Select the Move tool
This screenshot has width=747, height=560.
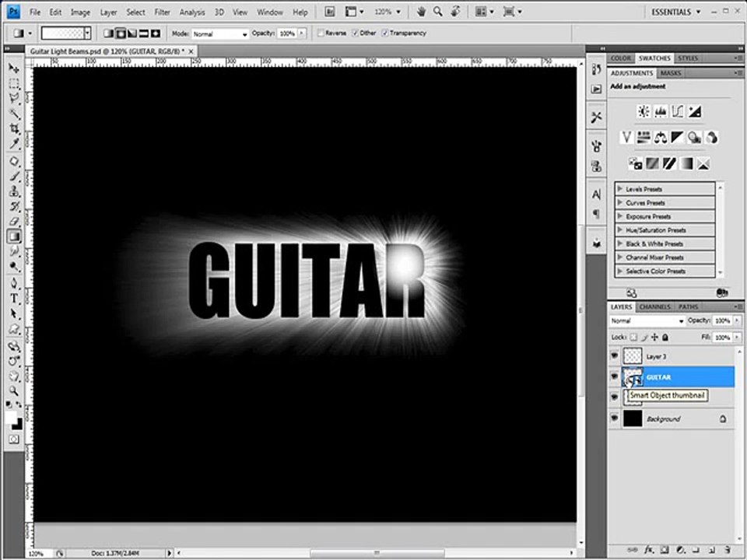(14, 68)
